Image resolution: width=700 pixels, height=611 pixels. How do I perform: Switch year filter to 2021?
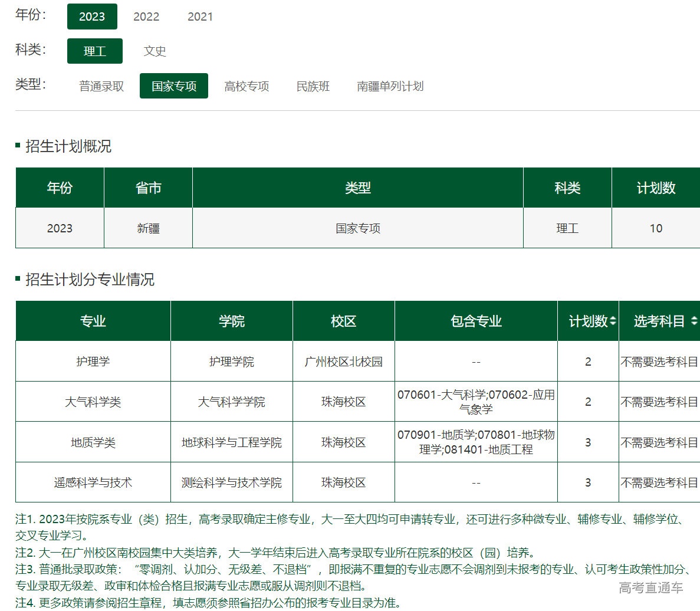[200, 17]
